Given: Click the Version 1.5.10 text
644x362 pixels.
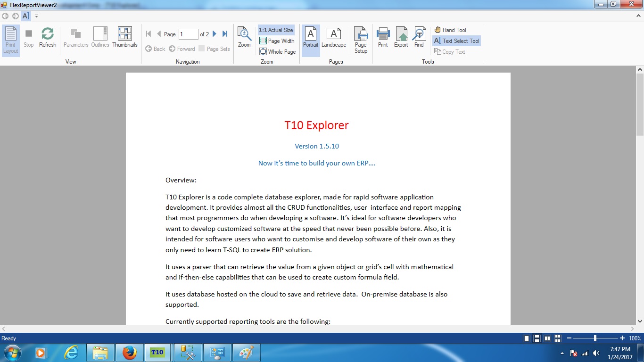Looking at the screenshot, I should (x=317, y=146).
